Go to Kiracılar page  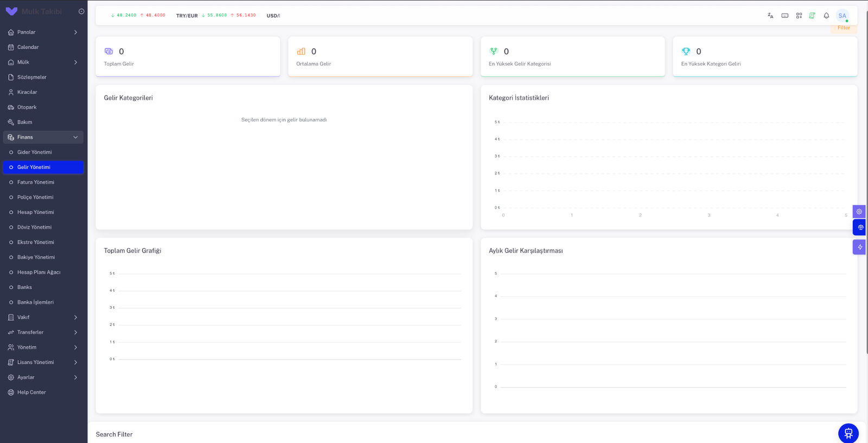(43, 92)
